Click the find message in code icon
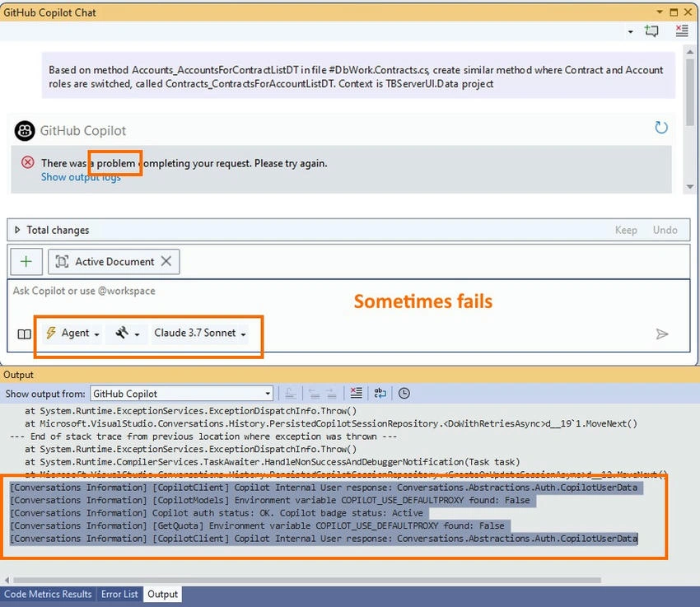The image size is (700, 607). pyautogui.click(x=291, y=394)
